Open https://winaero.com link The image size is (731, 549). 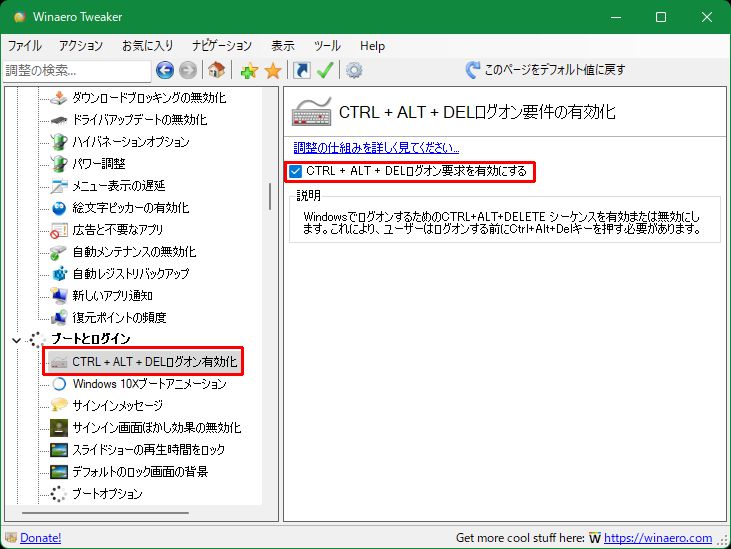(658, 538)
